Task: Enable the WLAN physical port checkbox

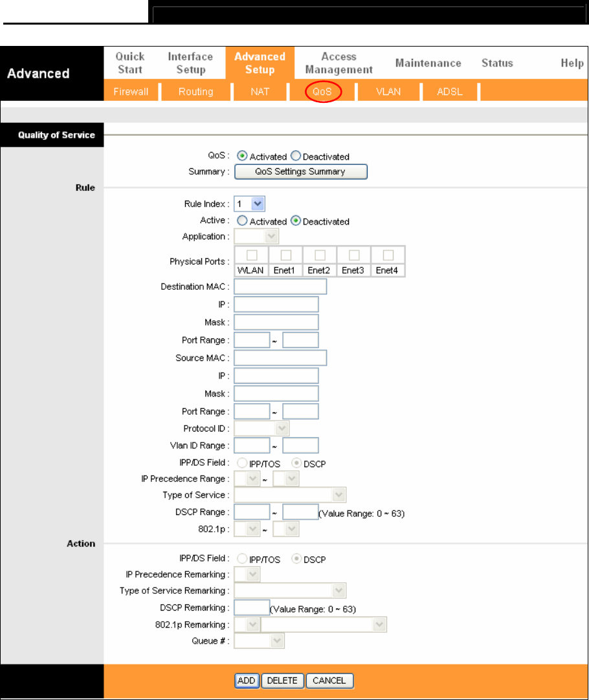Action: tap(250, 255)
